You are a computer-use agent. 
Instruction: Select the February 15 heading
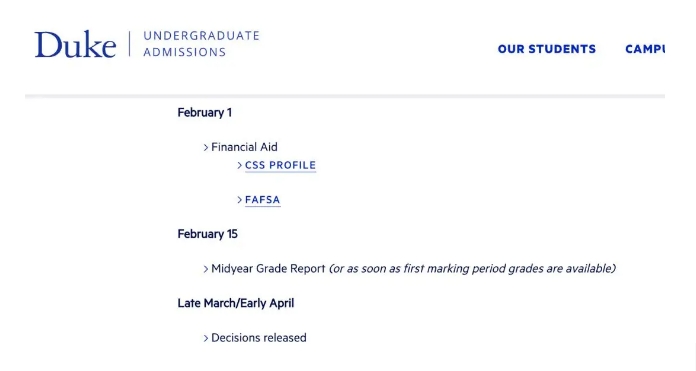click(207, 234)
